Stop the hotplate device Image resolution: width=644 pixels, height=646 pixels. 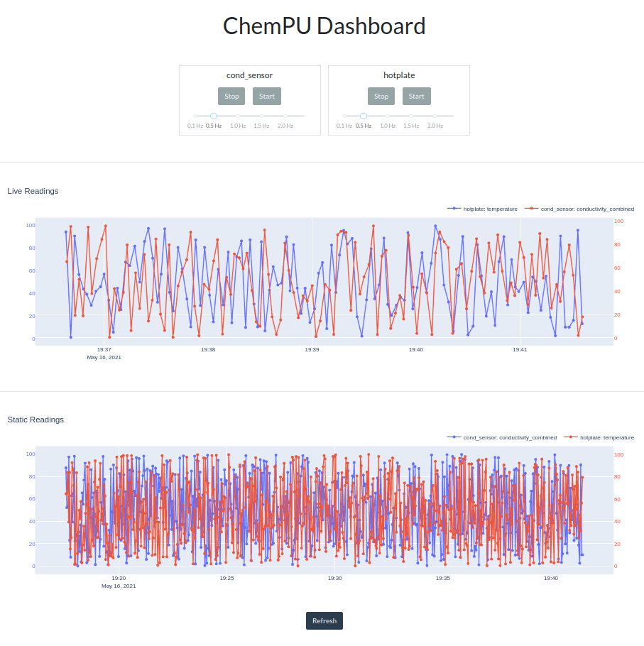click(x=381, y=96)
